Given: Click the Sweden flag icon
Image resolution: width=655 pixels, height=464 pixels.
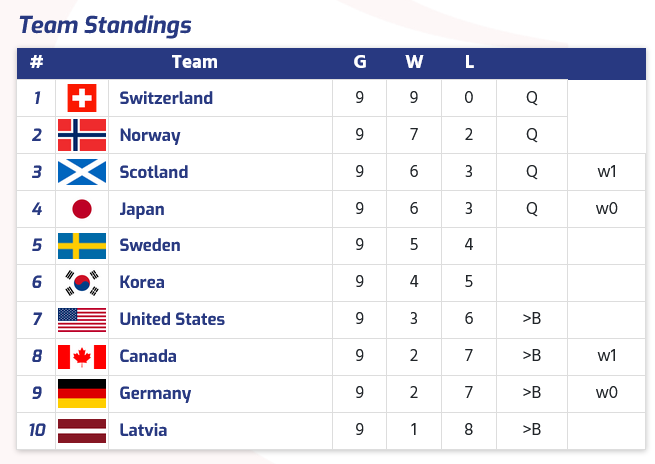Looking at the screenshot, I should pos(82,246).
